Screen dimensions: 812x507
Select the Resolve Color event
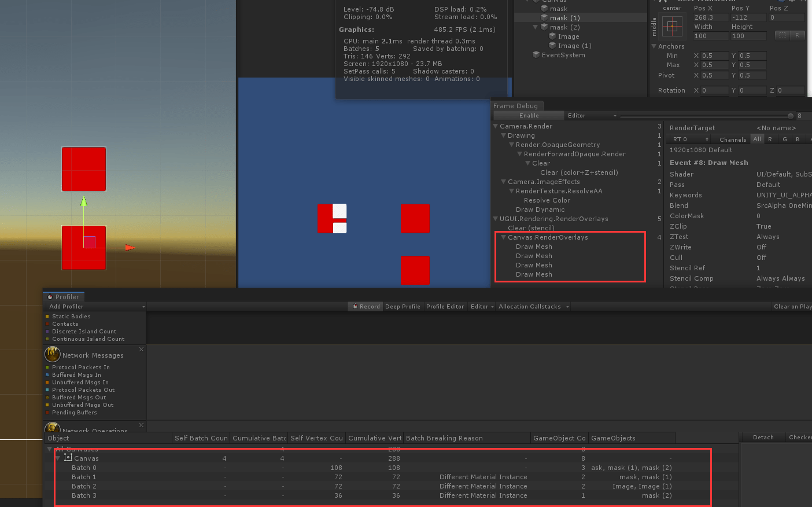click(x=547, y=200)
